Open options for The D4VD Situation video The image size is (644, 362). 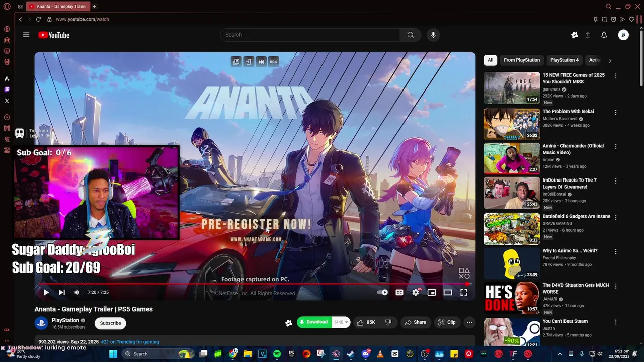tap(616, 286)
